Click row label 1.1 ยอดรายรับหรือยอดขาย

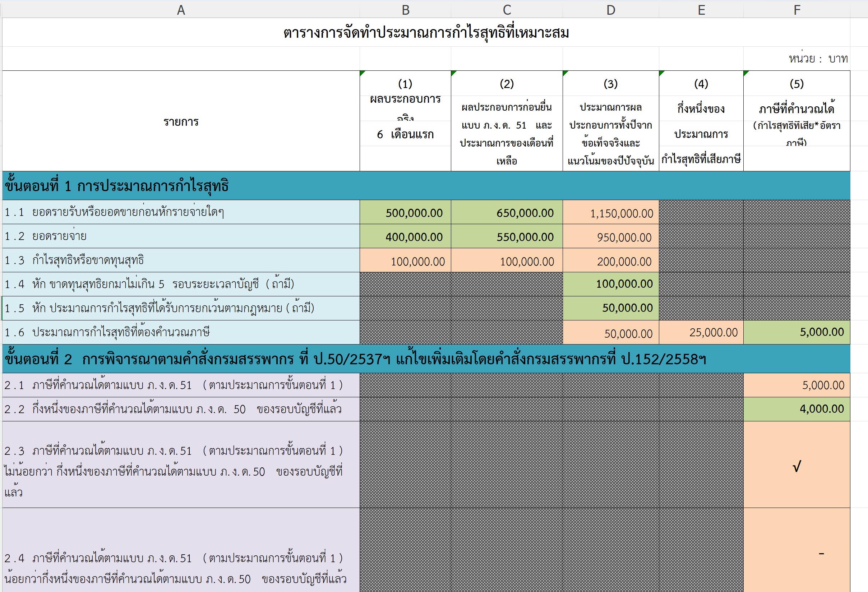tap(181, 212)
